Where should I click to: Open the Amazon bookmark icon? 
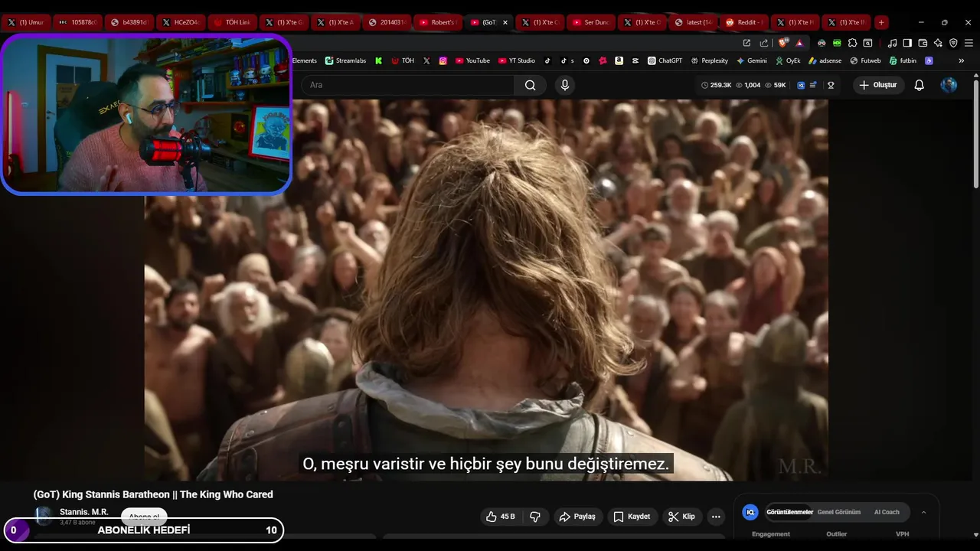click(x=619, y=60)
